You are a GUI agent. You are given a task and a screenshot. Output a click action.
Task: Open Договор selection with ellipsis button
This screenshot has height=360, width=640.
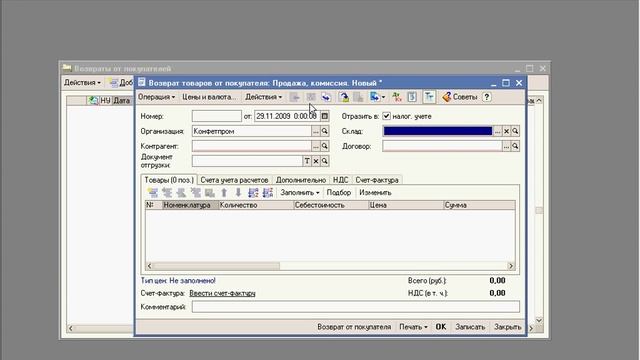pyautogui.click(x=506, y=146)
